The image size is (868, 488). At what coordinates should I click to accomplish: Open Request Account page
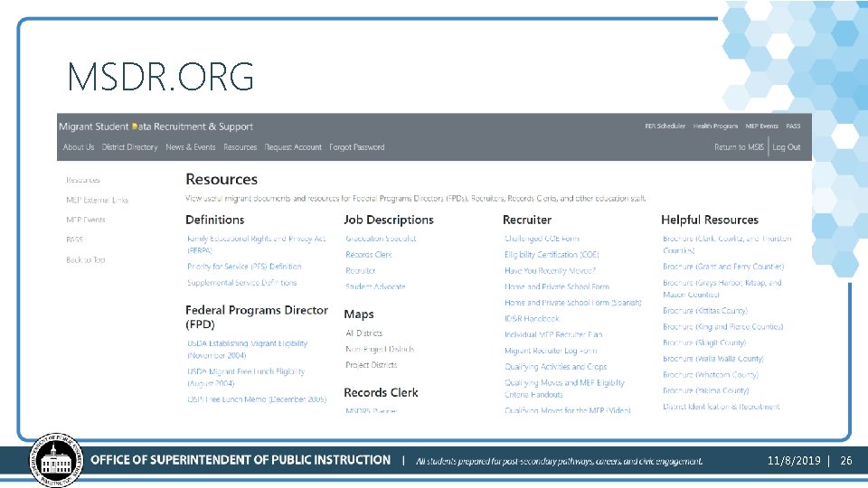click(x=293, y=147)
